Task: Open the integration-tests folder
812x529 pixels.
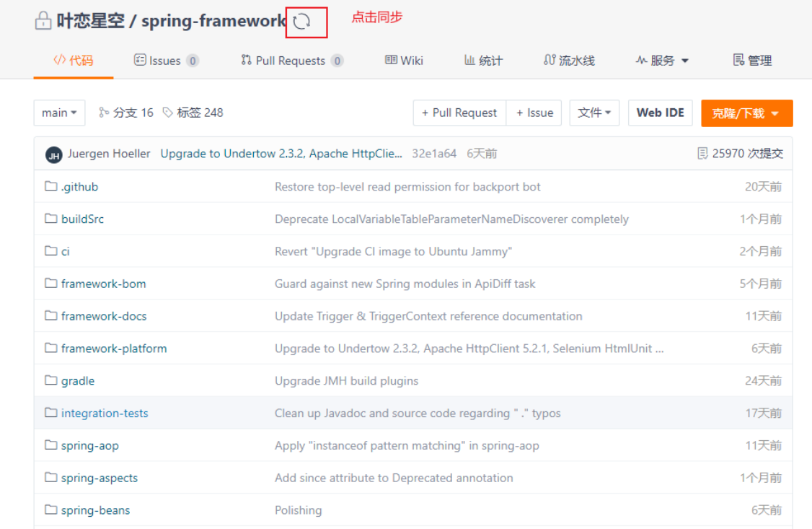Action: (105, 414)
